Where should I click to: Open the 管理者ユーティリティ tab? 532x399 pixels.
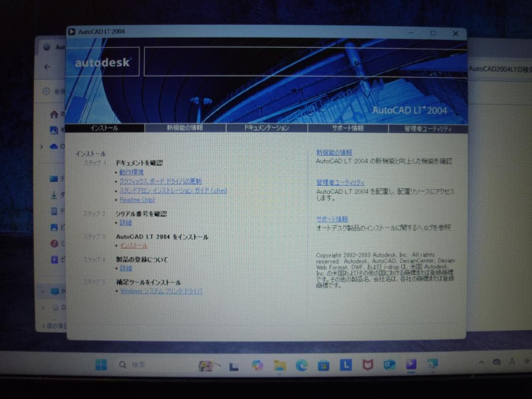coord(428,129)
